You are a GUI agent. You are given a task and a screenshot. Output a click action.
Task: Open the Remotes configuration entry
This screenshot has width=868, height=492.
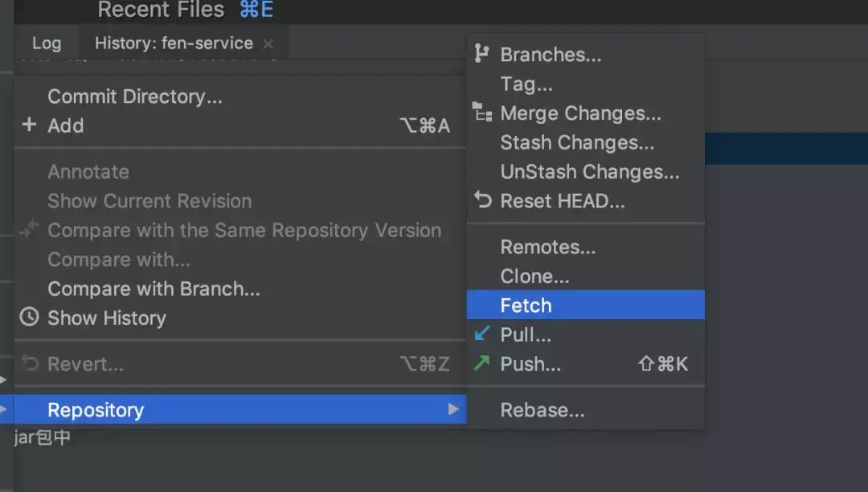coord(548,248)
